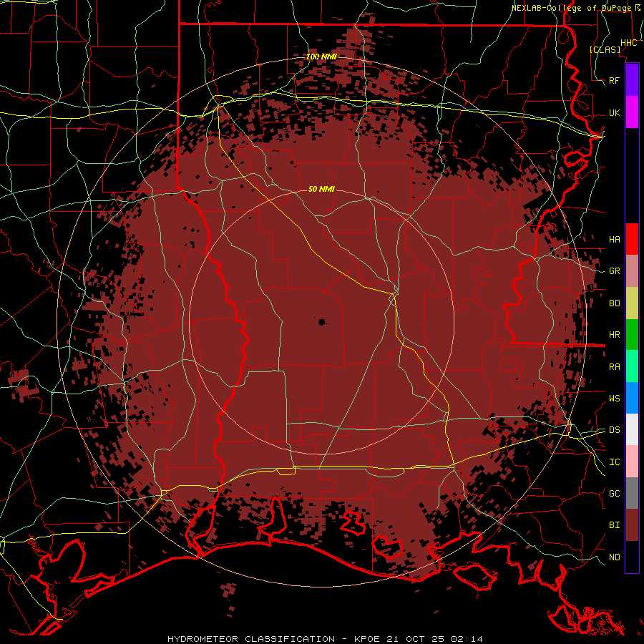Pick the white DS legend swatch
Image resolution: width=644 pixels, height=644 pixels.
[x=632, y=429]
